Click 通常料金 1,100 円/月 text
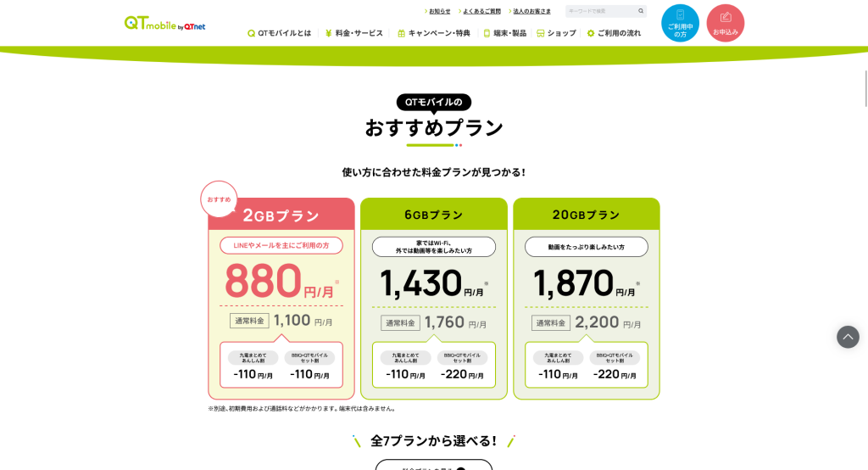 [281, 321]
